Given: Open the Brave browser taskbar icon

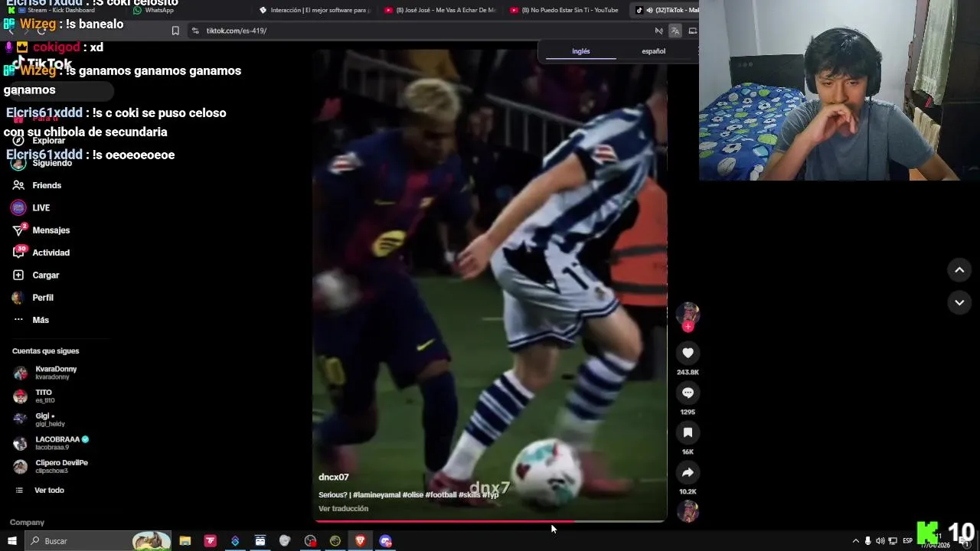Looking at the screenshot, I should coord(361,541).
